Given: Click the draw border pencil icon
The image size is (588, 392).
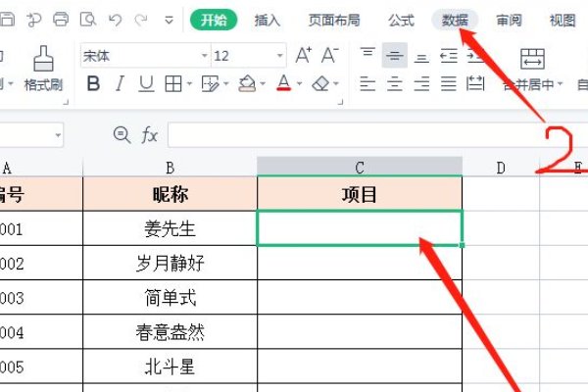Looking at the screenshot, I should [x=210, y=83].
